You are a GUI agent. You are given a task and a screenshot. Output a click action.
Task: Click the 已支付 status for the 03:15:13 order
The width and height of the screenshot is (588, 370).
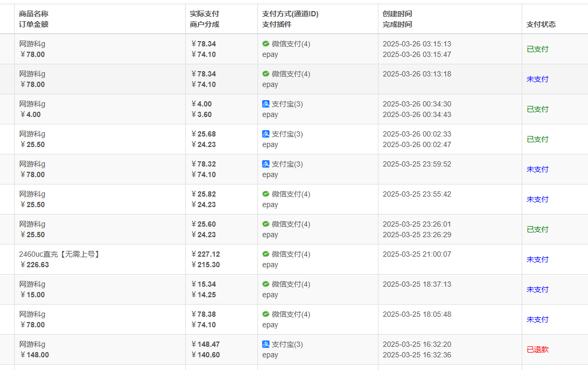coord(537,50)
